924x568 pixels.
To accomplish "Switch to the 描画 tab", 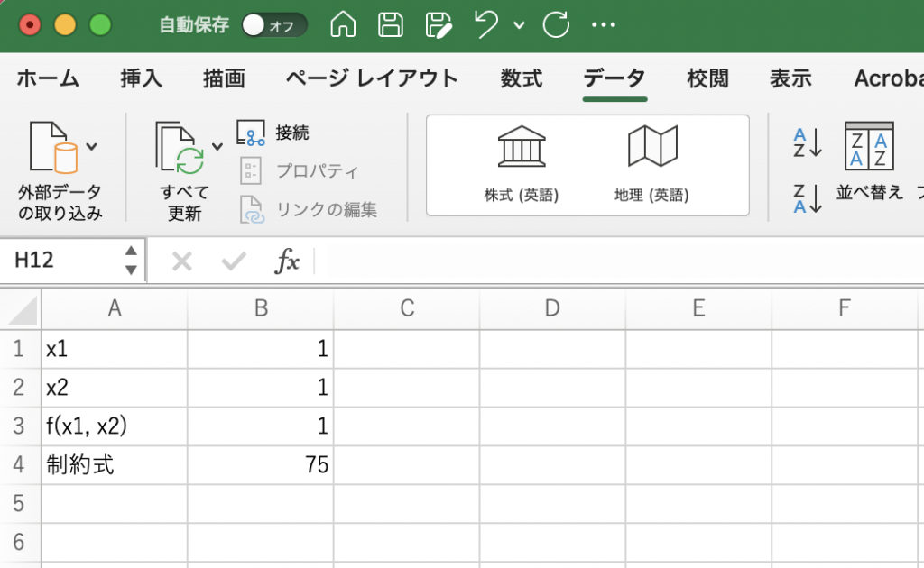I will pos(224,78).
